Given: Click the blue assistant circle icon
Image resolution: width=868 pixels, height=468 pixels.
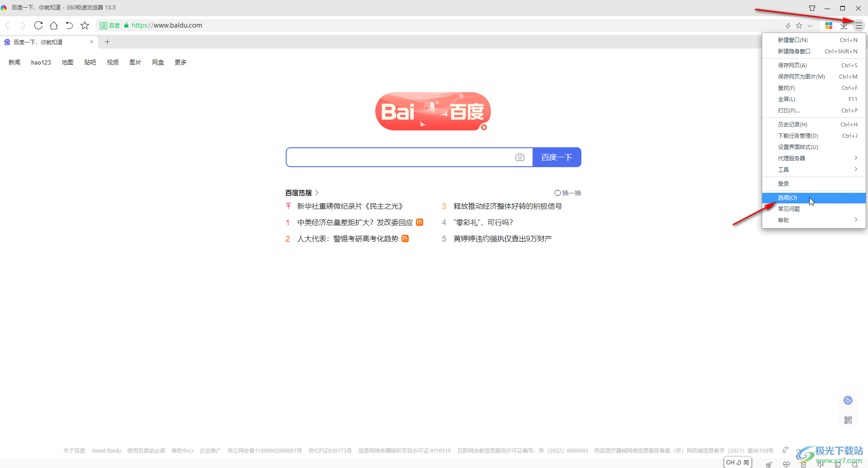Looking at the screenshot, I should tap(848, 400).
